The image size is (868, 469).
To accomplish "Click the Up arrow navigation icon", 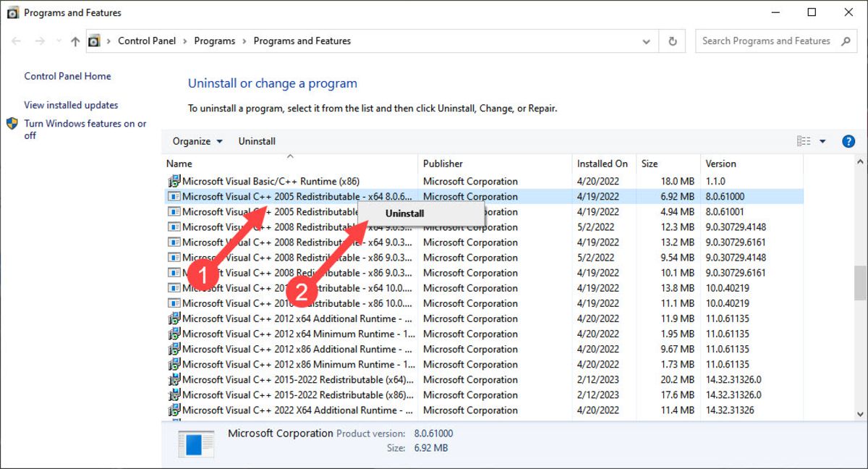I will coord(75,41).
